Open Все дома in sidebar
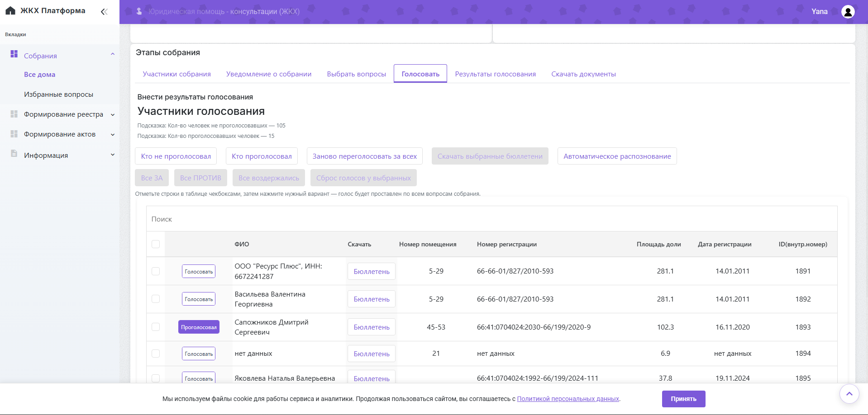This screenshot has width=868, height=415. [40, 75]
